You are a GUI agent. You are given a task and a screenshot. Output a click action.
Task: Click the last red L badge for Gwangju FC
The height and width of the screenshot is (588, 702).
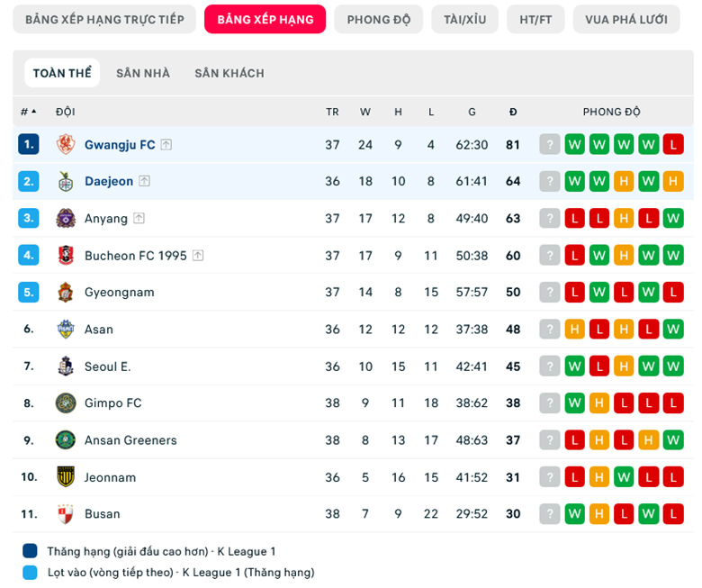coord(673,145)
